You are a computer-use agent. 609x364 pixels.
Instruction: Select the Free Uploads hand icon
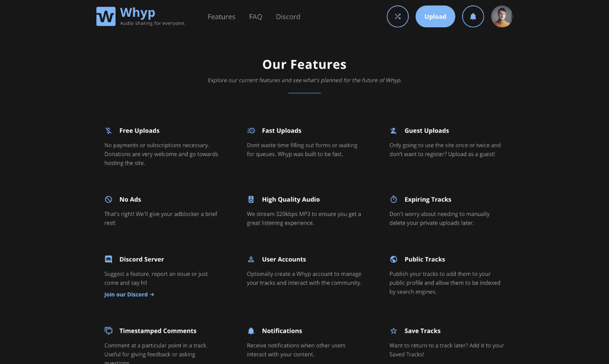click(x=108, y=130)
